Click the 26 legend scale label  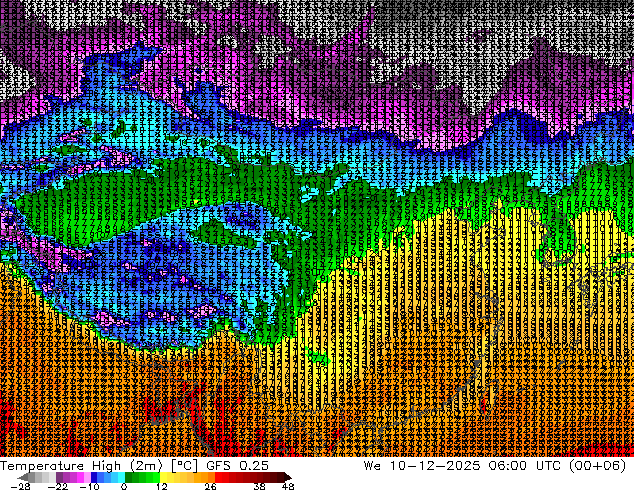click(210, 486)
